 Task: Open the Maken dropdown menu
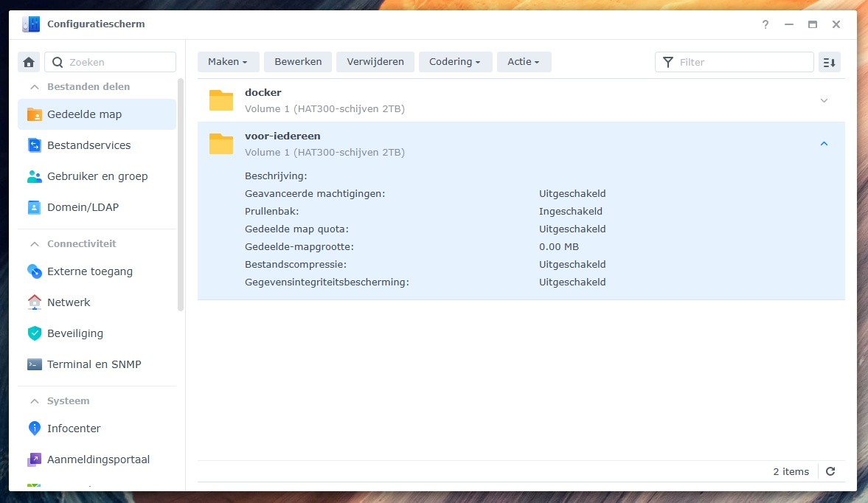[x=228, y=62]
